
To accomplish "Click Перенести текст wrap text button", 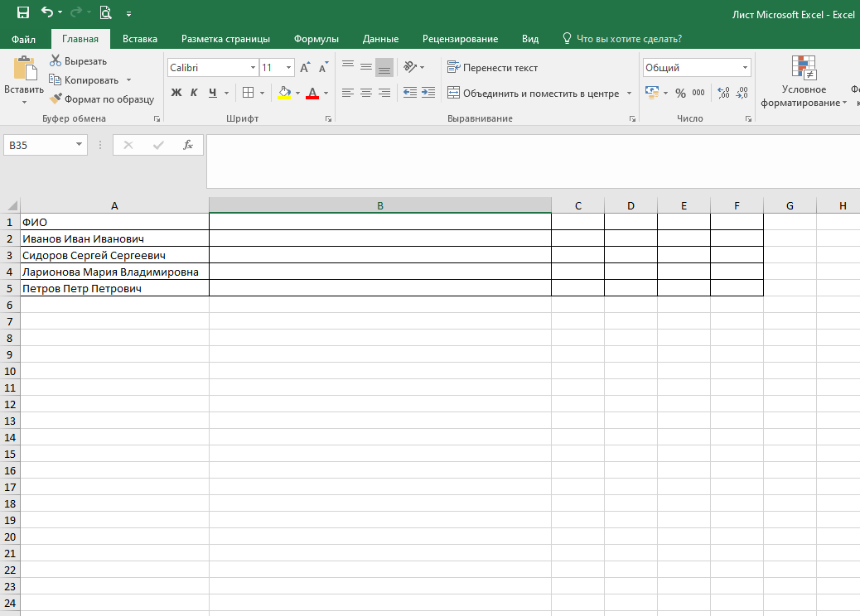I will (492, 67).
